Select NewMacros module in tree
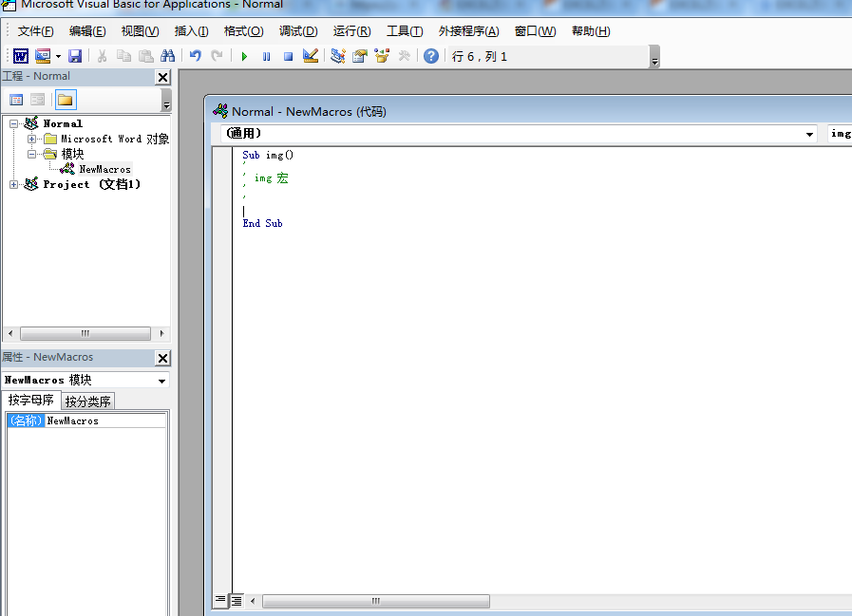 pyautogui.click(x=104, y=170)
